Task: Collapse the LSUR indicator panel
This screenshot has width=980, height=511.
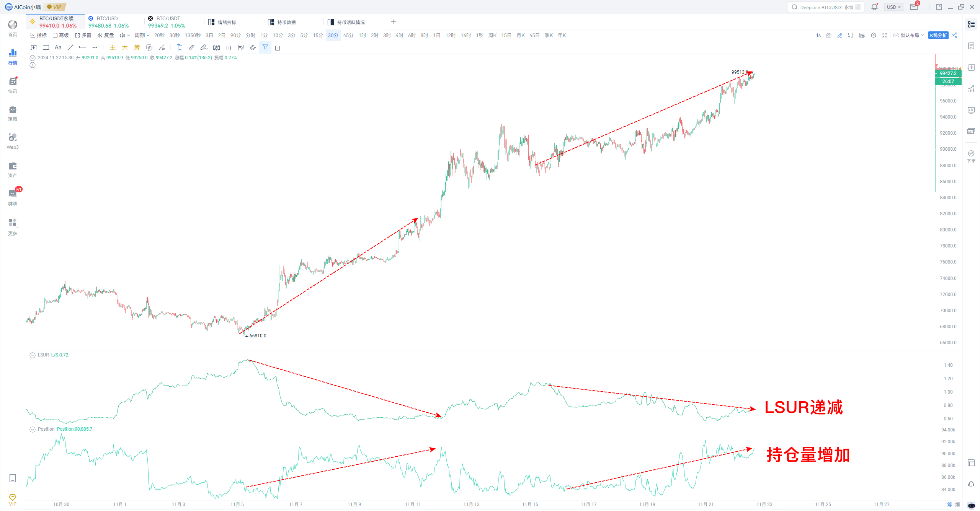Action: [33, 355]
